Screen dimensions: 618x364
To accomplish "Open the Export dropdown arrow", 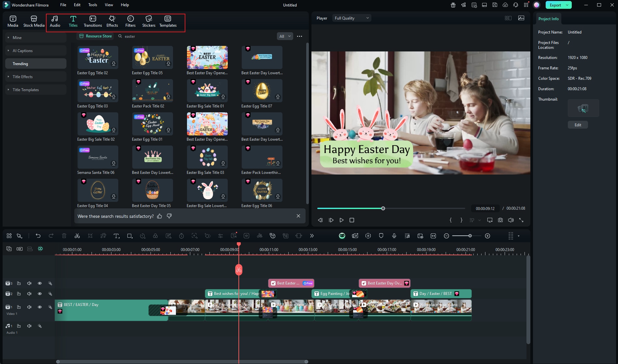I will point(567,5).
